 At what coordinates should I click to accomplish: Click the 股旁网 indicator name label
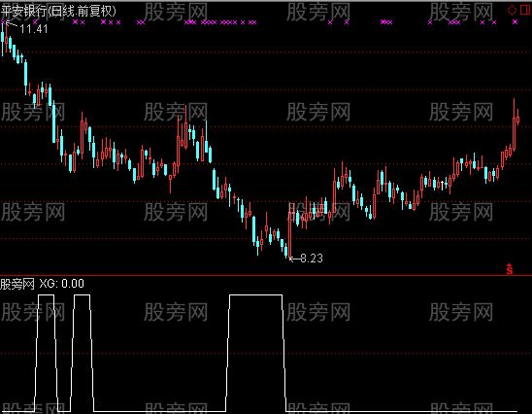tap(17, 284)
